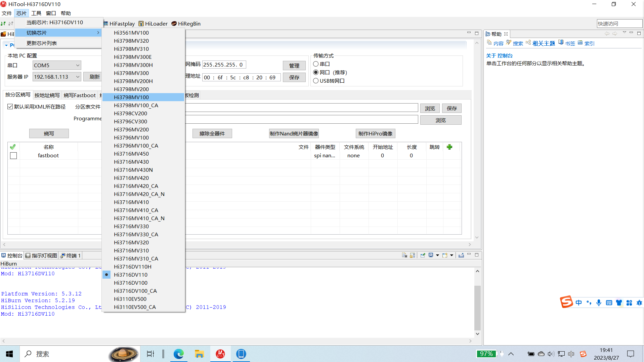
Task: Click the Search (搜索) help link
Action: [515, 43]
